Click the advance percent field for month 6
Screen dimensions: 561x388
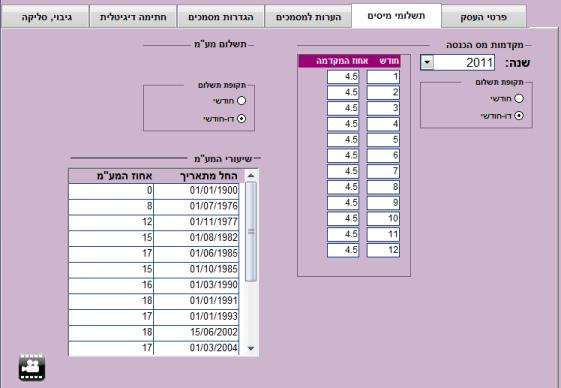click(x=343, y=155)
